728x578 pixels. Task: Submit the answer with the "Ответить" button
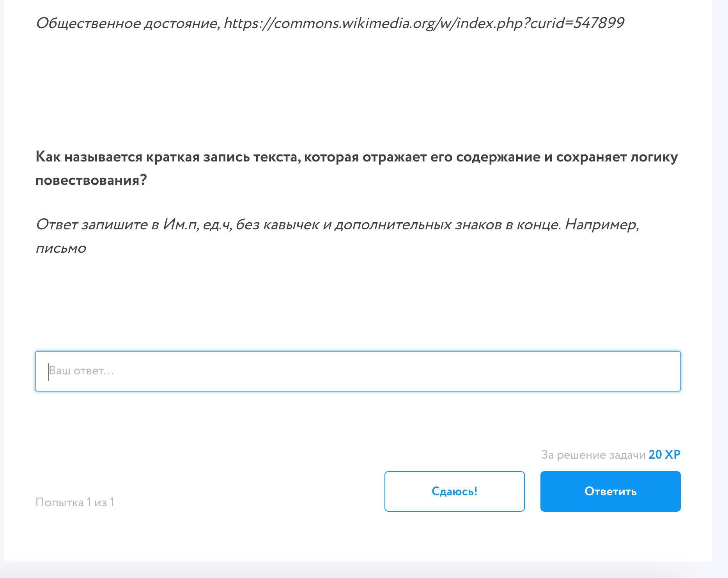click(x=610, y=491)
